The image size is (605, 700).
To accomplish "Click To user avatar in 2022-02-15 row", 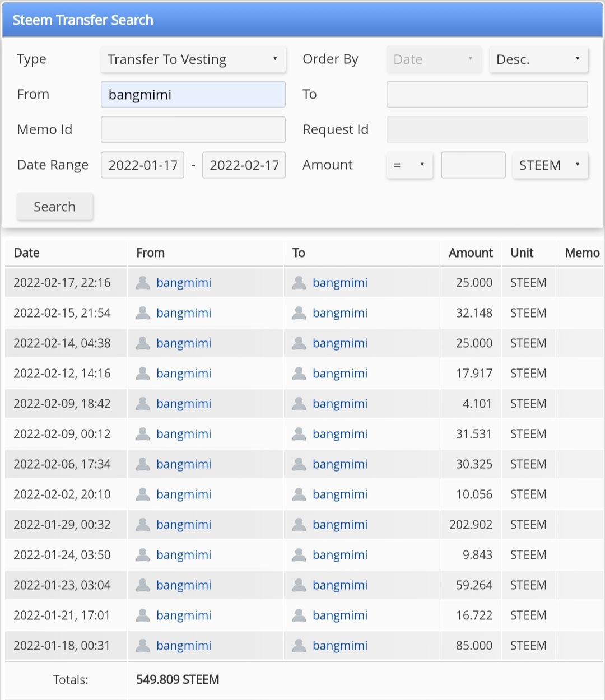I will pyautogui.click(x=299, y=313).
